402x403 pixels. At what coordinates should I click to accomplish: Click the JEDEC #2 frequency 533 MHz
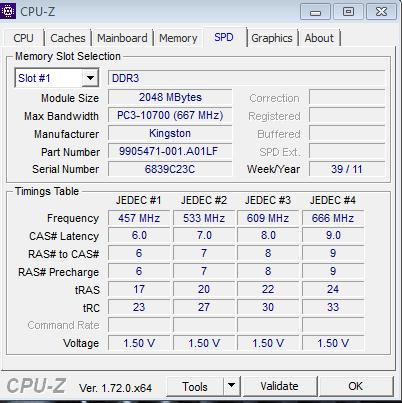point(204,218)
